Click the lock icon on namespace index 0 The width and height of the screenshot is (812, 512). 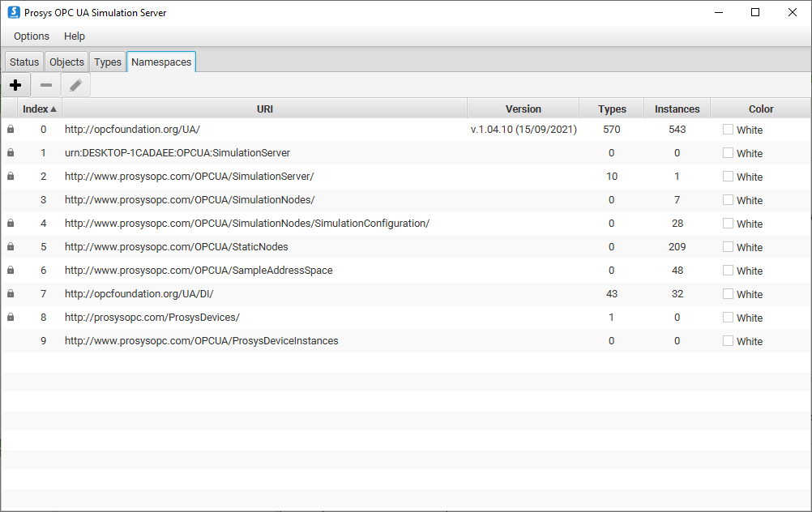(x=11, y=130)
